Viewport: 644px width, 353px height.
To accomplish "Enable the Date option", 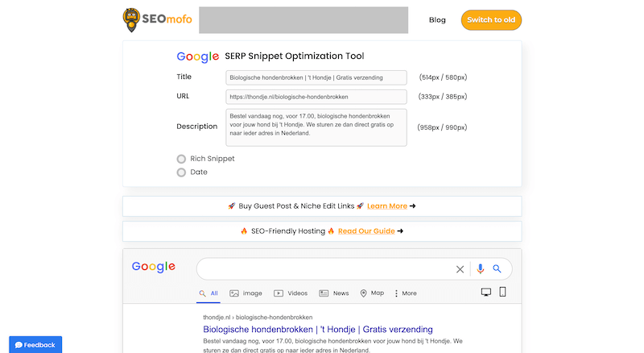I will [x=181, y=172].
